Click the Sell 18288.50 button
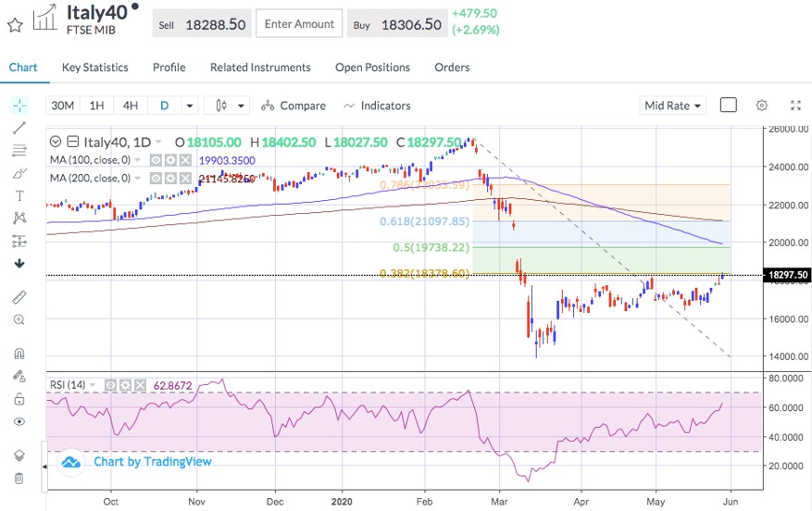Viewport: 812px width, 511px height. click(x=202, y=24)
